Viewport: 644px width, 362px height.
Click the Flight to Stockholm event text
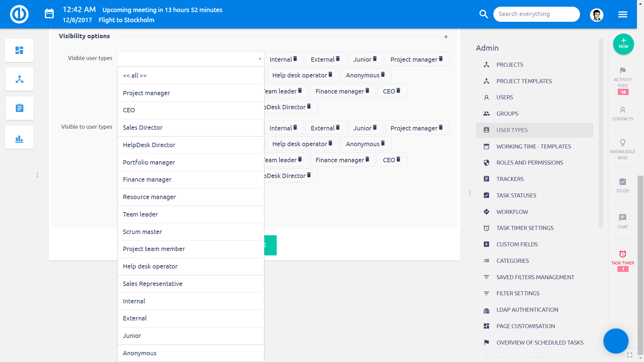[x=126, y=20]
